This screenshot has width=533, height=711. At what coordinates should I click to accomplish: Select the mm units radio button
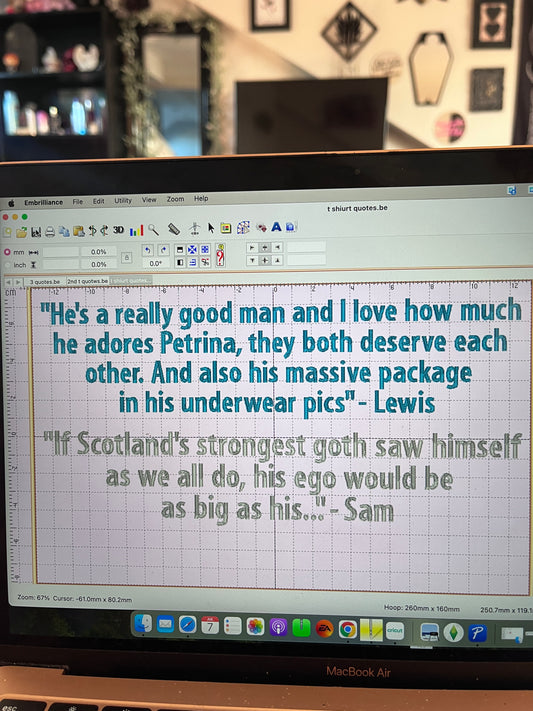[7, 252]
